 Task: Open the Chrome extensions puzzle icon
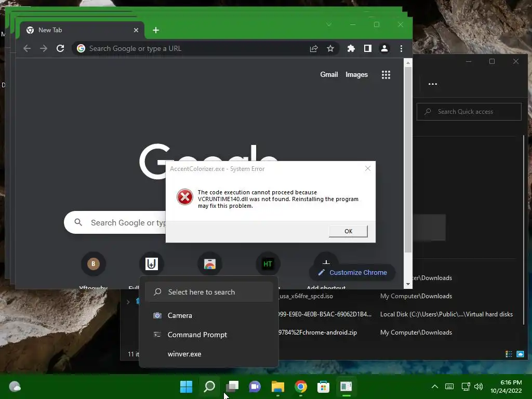pyautogui.click(x=351, y=48)
